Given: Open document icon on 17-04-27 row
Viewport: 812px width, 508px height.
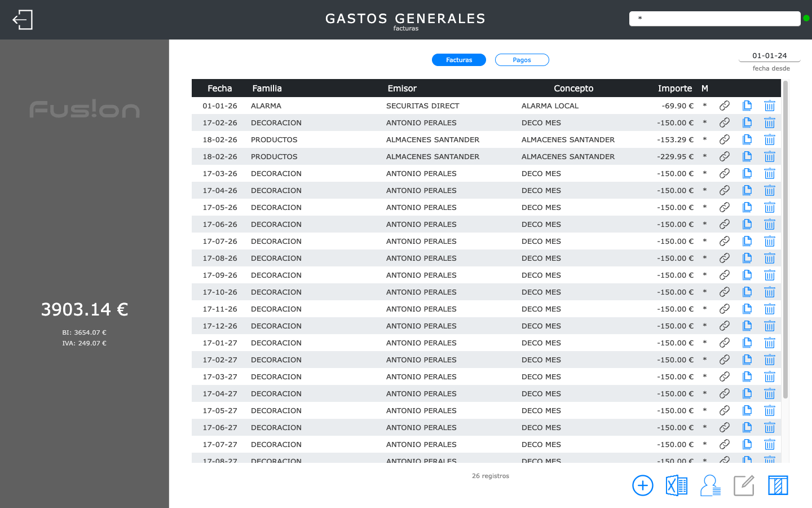Looking at the screenshot, I should coord(747,393).
